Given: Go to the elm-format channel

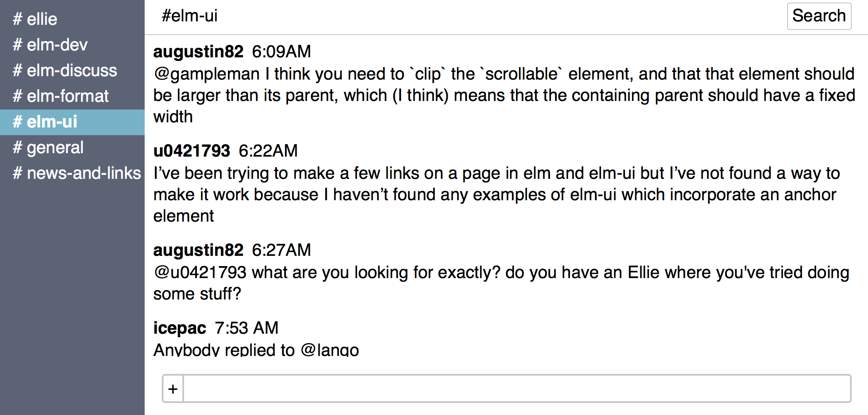Looking at the screenshot, I should (x=72, y=96).
